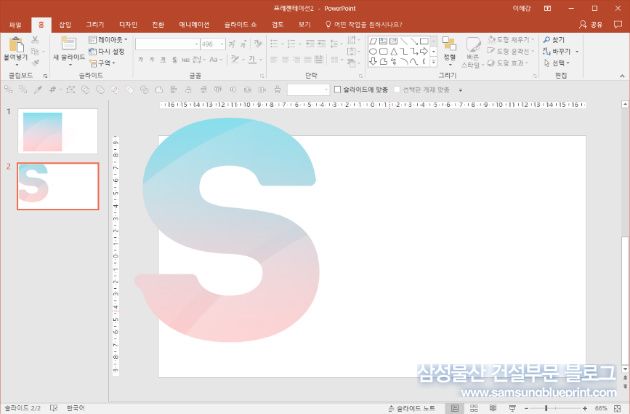Switch to the Transitions (전환) tab

pos(158,25)
